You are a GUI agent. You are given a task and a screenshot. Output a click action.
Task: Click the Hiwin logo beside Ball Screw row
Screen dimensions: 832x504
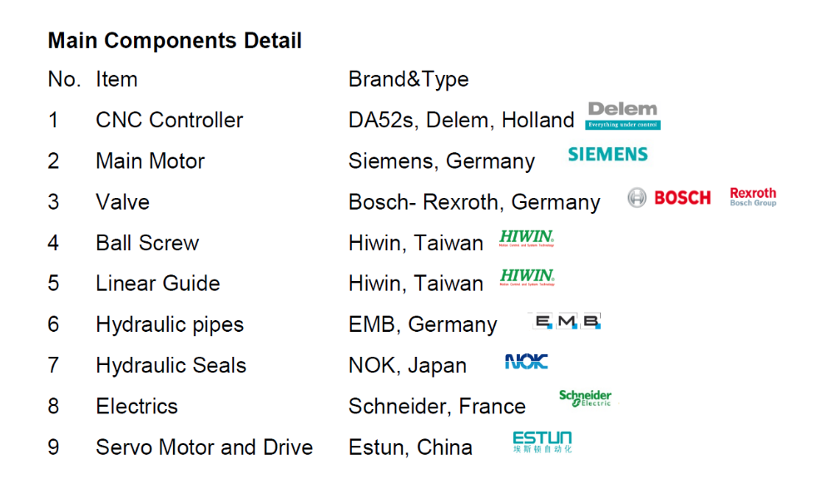527,239
